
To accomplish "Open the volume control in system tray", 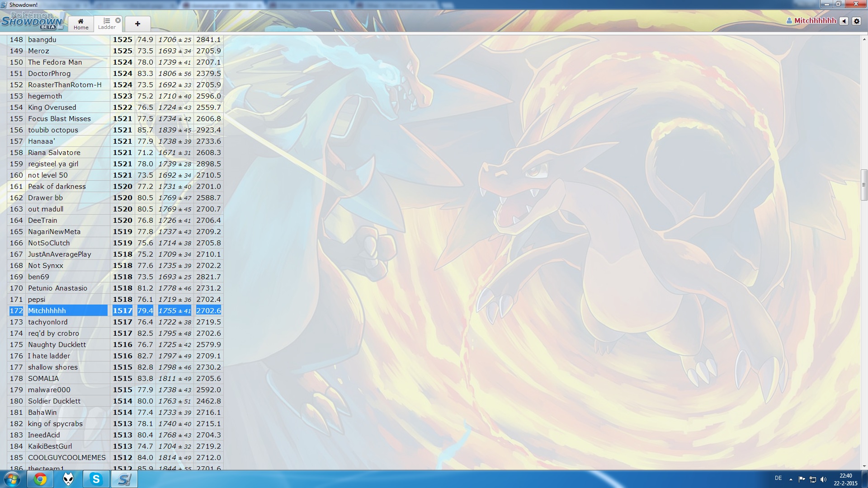I will click(823, 479).
